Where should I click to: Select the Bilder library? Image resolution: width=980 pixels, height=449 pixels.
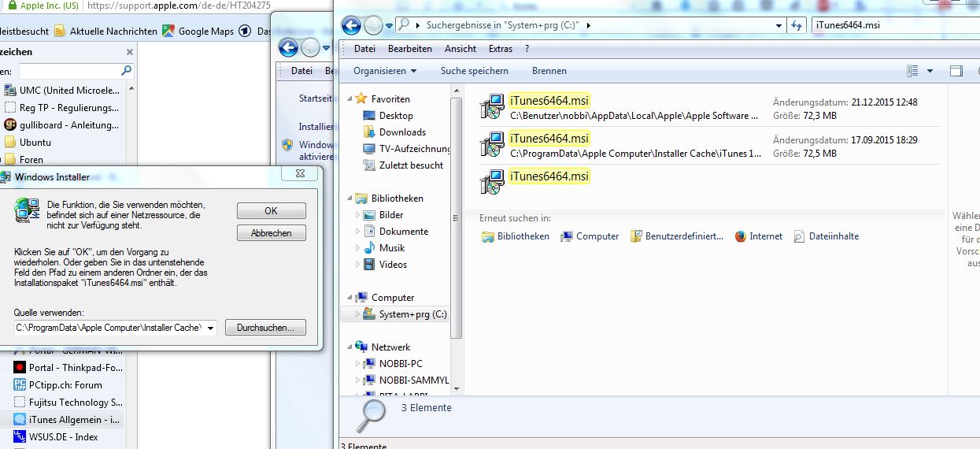(391, 215)
